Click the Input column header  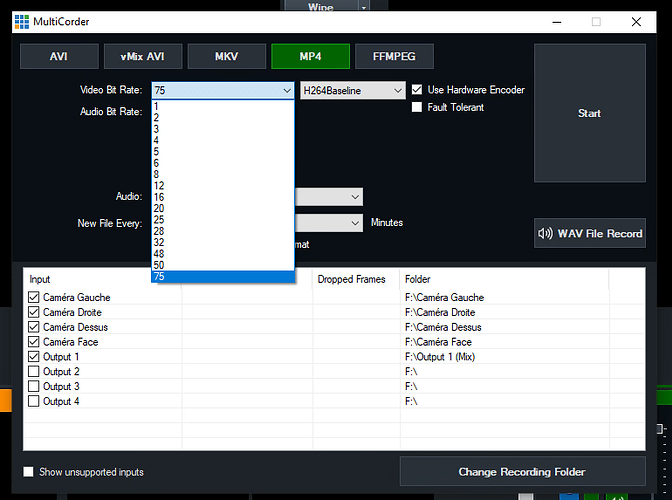tap(40, 279)
